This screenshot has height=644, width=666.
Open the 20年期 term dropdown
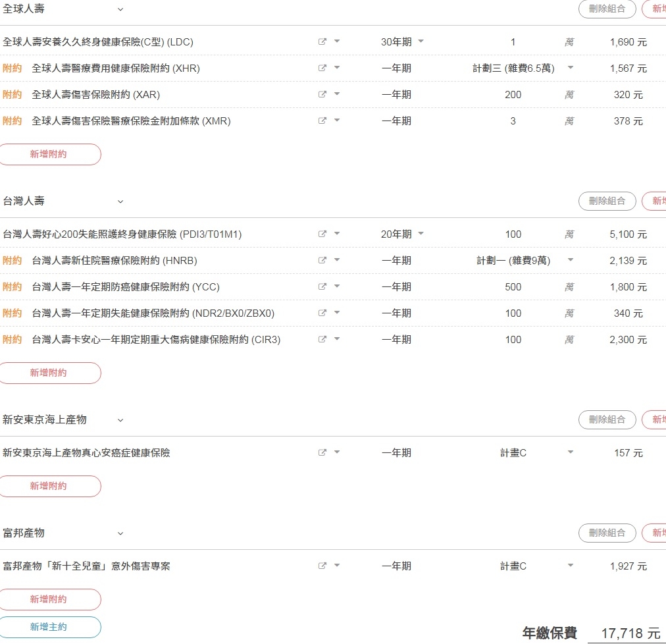coord(421,233)
